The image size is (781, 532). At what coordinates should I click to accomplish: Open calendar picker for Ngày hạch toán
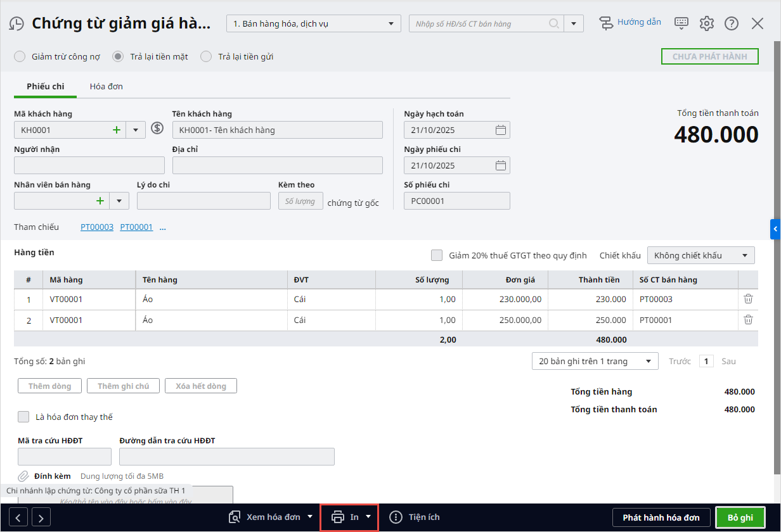(x=500, y=130)
